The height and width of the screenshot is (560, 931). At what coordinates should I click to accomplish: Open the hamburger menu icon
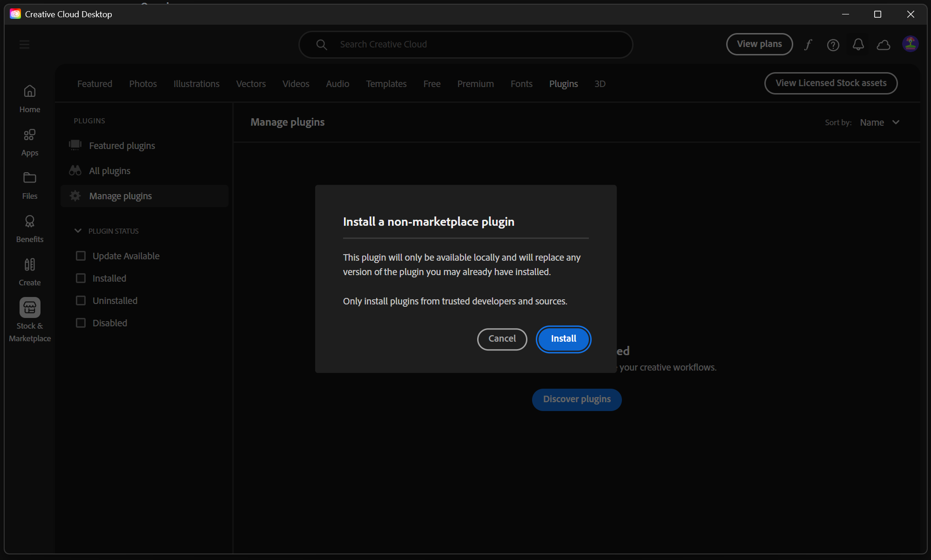coord(24,44)
